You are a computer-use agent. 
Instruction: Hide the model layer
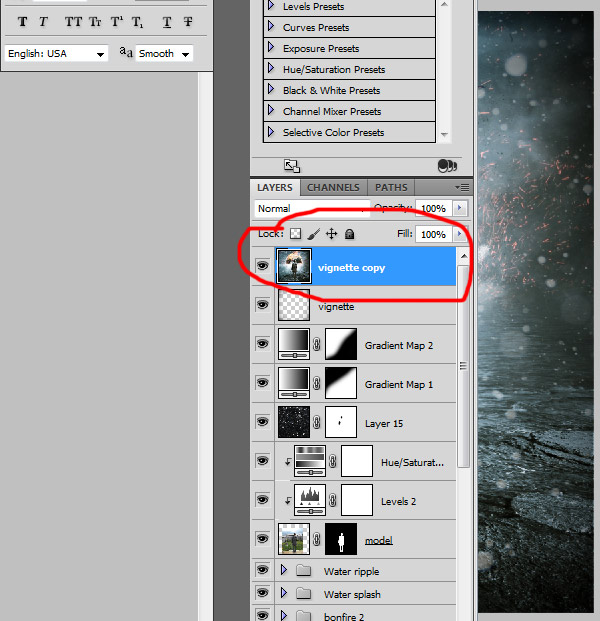(262, 539)
